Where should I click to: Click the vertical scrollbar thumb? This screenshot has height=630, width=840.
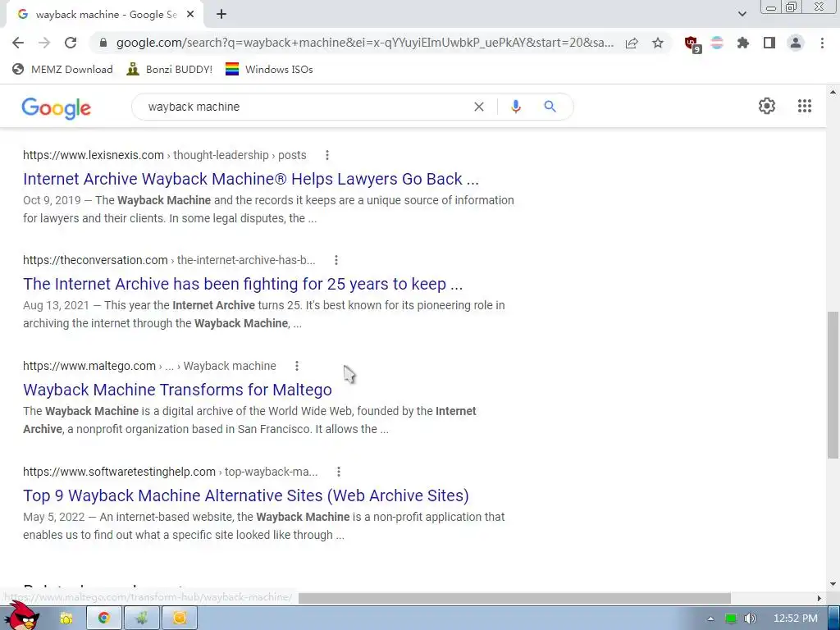833,386
